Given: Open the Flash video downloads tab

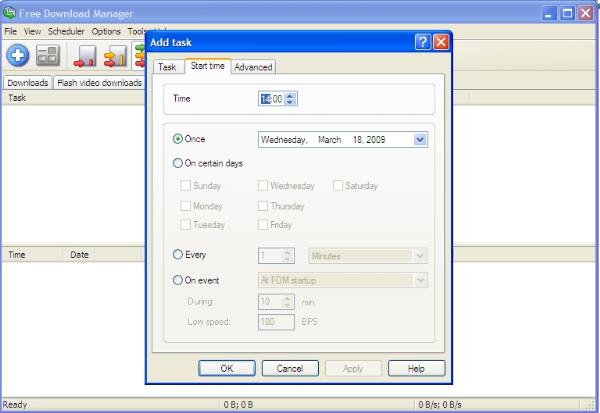Looking at the screenshot, I should pos(99,83).
